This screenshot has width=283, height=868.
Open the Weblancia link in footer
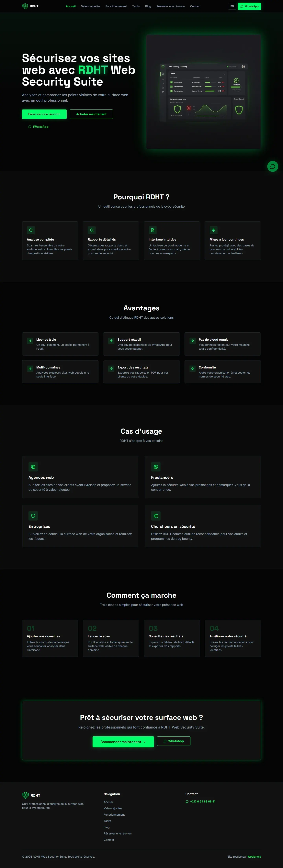point(254,857)
